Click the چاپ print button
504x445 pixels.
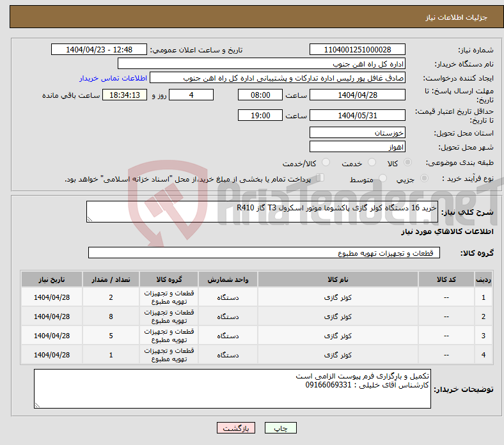[x=281, y=428]
